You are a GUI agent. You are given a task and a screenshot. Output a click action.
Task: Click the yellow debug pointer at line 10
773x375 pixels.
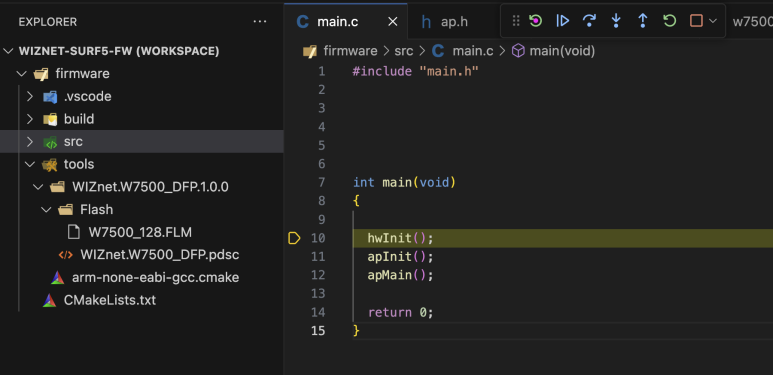coord(294,239)
